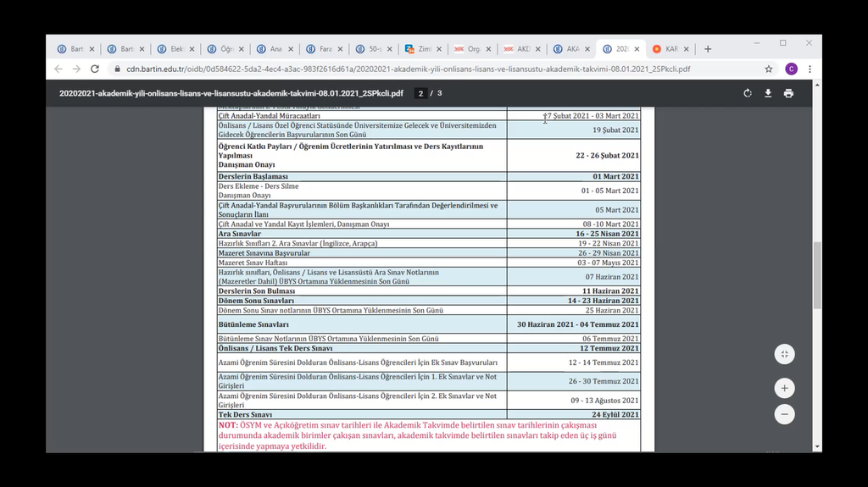This screenshot has width=868, height=487.
Task: Rotate the PDF document clockwise
Action: click(x=748, y=93)
